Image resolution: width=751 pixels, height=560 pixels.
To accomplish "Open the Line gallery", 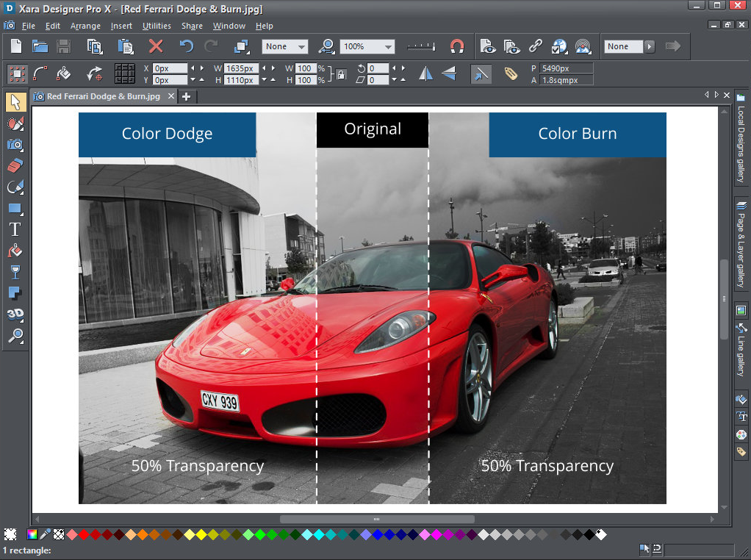I will click(741, 350).
